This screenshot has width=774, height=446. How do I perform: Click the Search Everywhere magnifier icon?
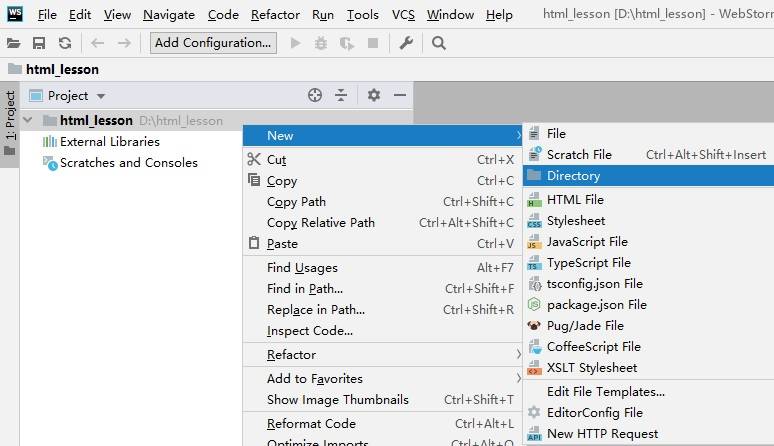(438, 43)
